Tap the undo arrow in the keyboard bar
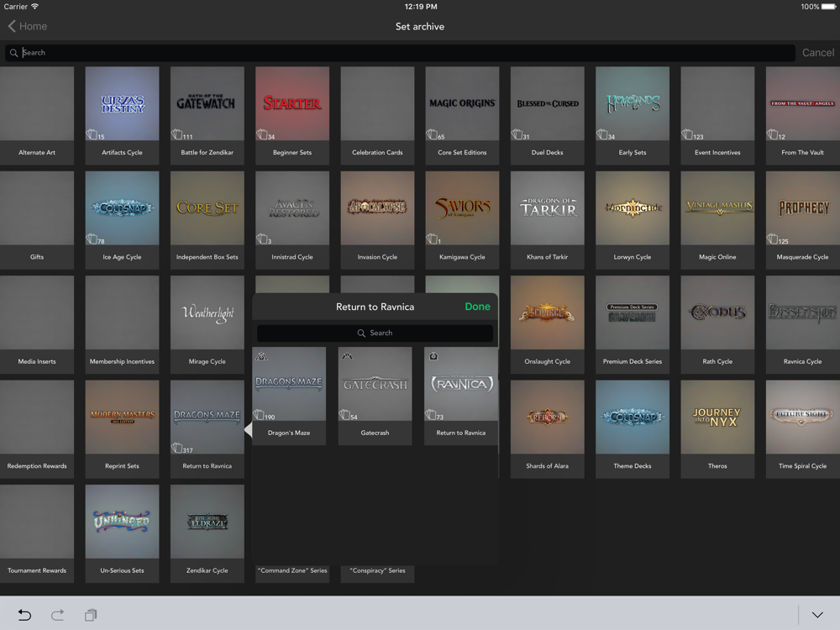The height and width of the screenshot is (630, 840). click(x=24, y=615)
